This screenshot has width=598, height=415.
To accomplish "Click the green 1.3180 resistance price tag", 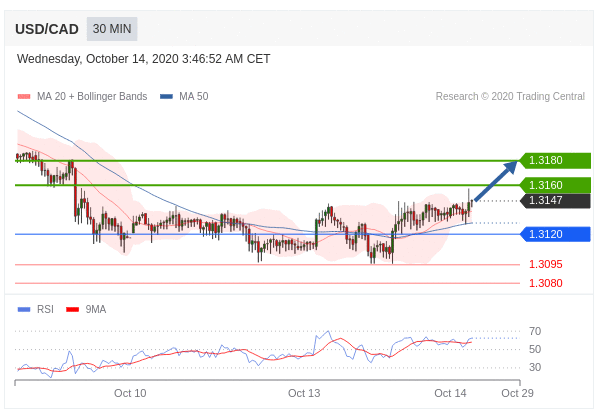I will click(x=555, y=160).
